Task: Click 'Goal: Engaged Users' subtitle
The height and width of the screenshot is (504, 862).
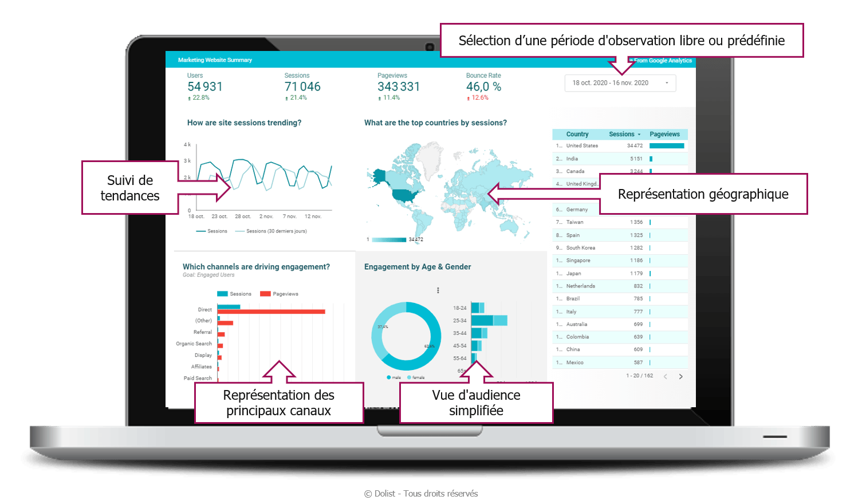Action: pos(208,275)
